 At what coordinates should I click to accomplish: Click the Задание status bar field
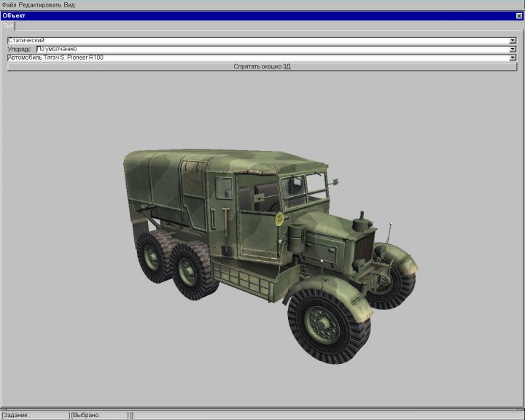[34, 415]
